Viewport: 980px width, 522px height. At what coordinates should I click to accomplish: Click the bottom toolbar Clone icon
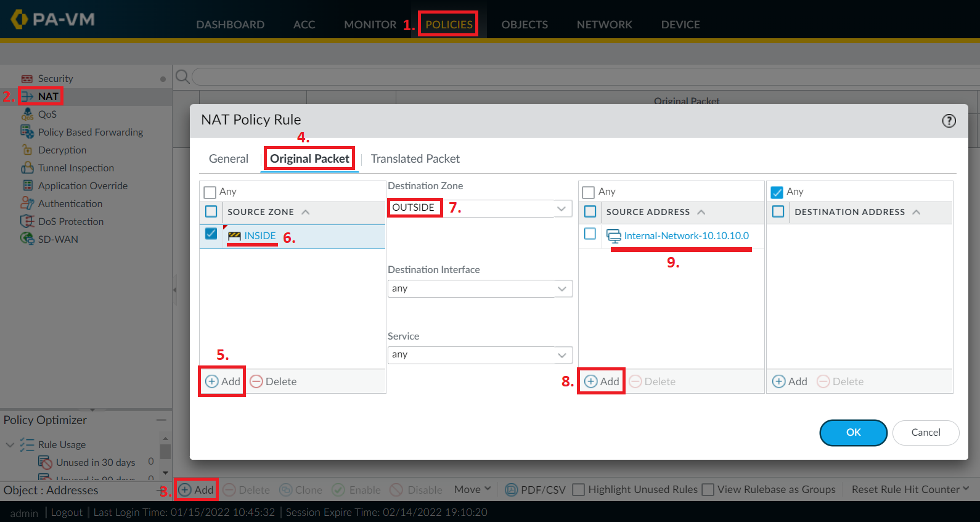(286, 490)
